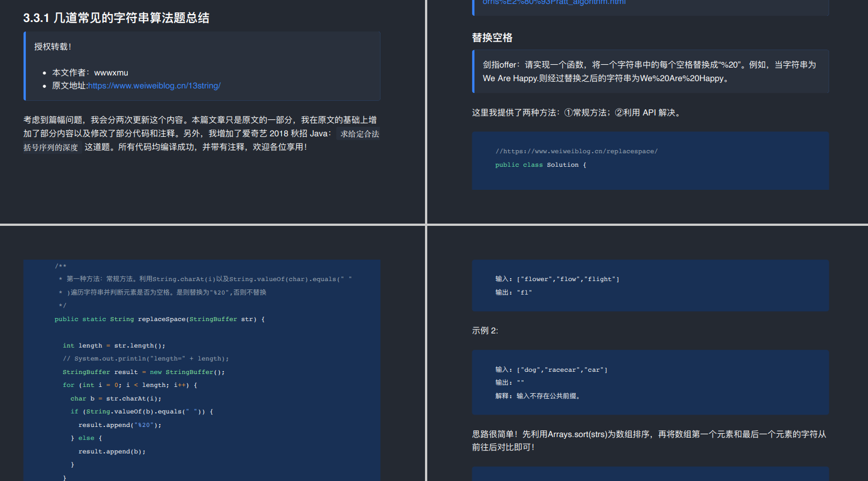This screenshot has height=481, width=868.
Task: Click the 示例 2: label
Action: pos(485,331)
